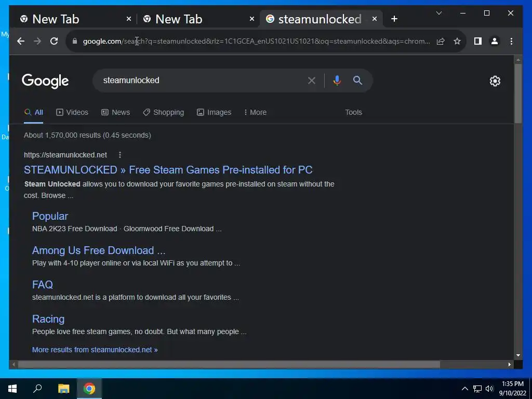Screen dimensions: 532x399
Task: Open Windows taskbar search
Action: 37,389
